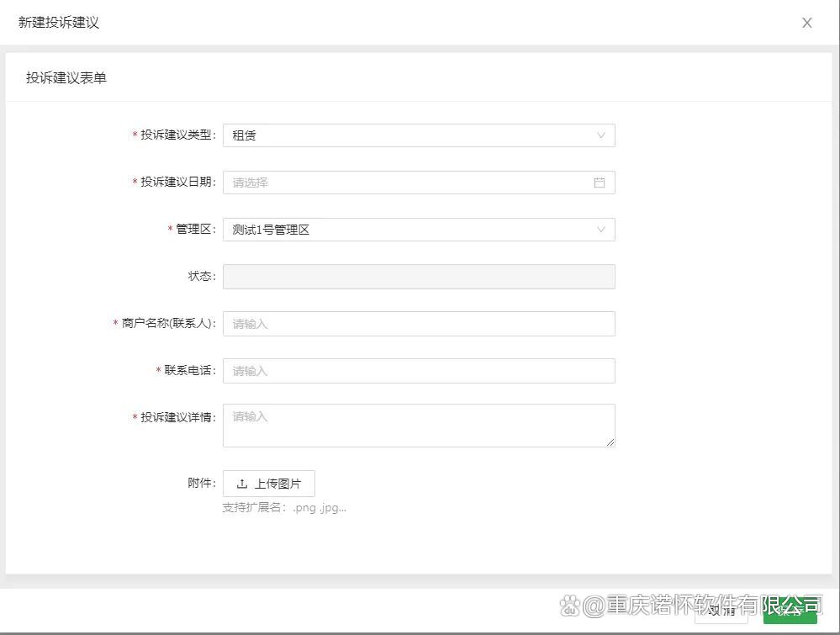This screenshot has height=635, width=840.
Task: Click into the 投诉建议详情 text area
Action: (x=418, y=425)
